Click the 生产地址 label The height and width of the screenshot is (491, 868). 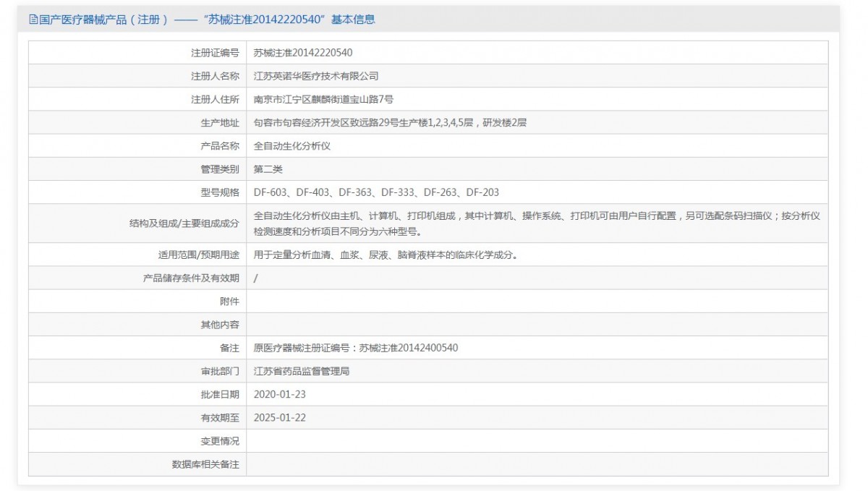click(220, 123)
